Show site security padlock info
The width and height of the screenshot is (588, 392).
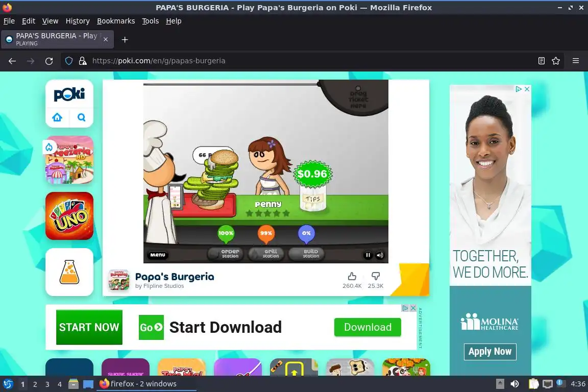click(x=83, y=61)
